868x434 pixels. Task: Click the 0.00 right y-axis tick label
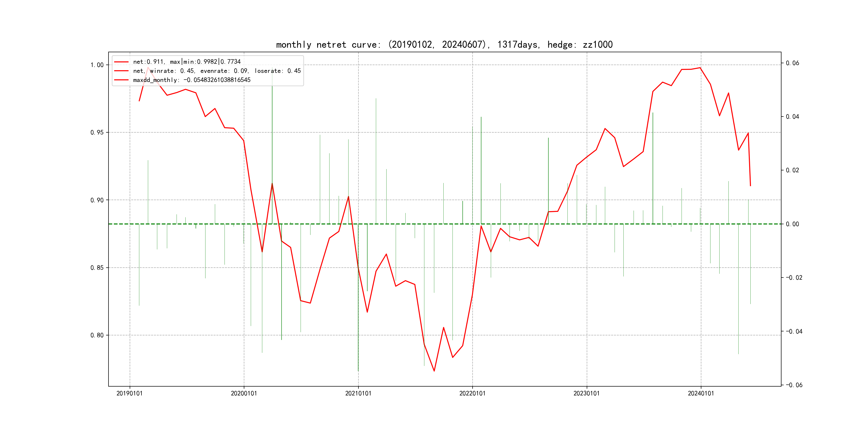(792, 224)
